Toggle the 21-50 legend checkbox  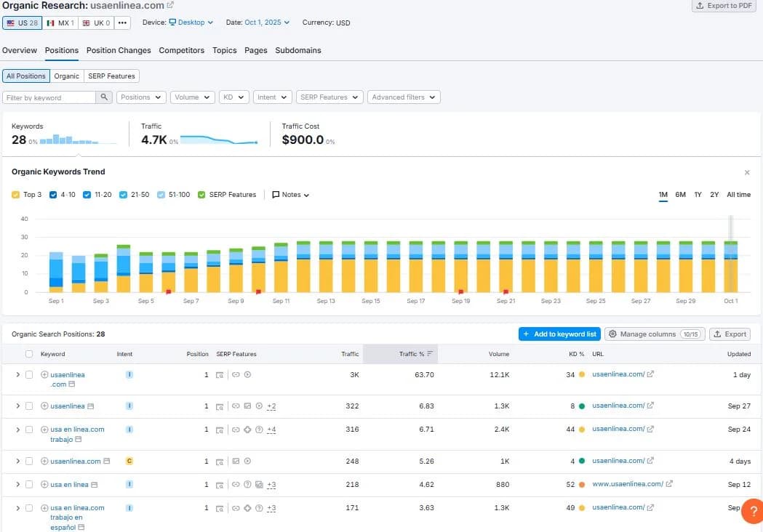click(x=123, y=195)
